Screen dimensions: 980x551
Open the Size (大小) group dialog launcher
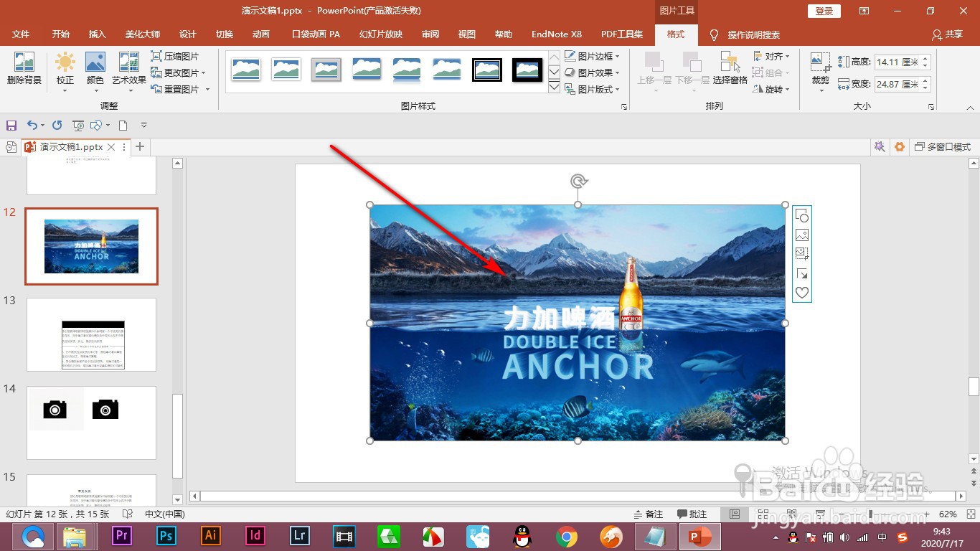(x=931, y=106)
